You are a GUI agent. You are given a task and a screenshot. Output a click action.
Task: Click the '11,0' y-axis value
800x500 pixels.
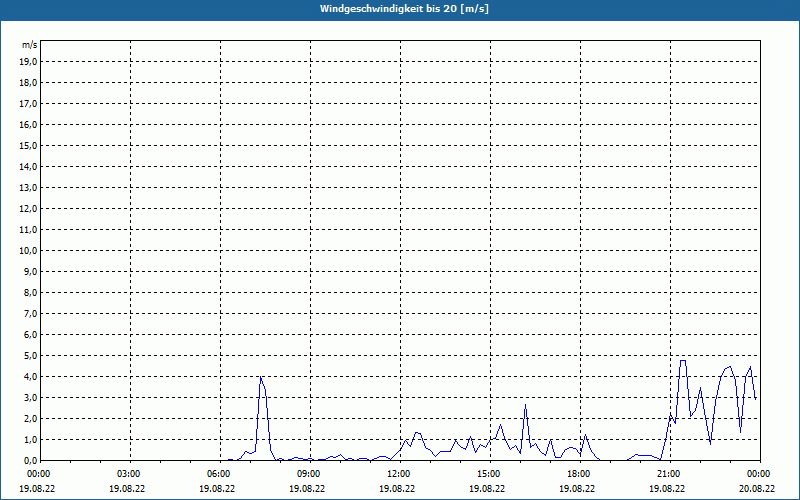(29, 230)
